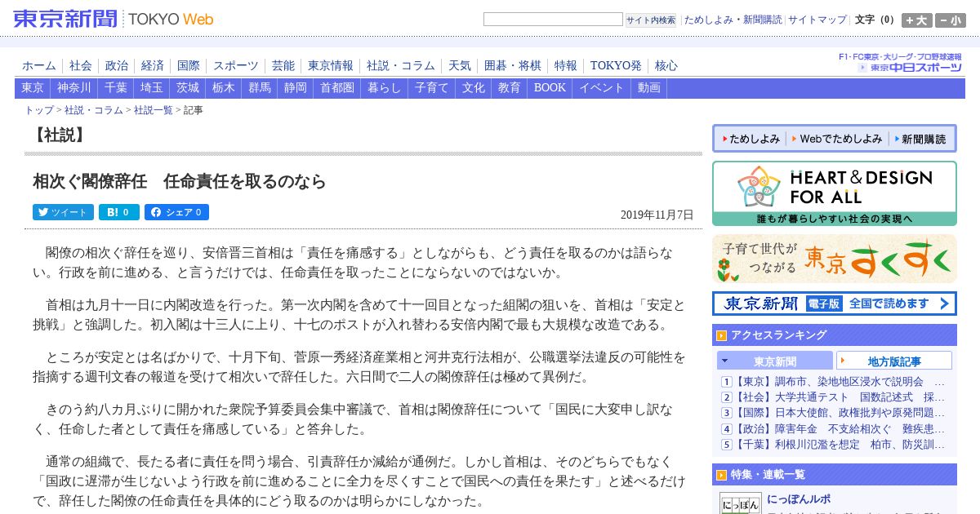Click the トップ breadcrumb link
980x514 pixels.
pyautogui.click(x=39, y=110)
